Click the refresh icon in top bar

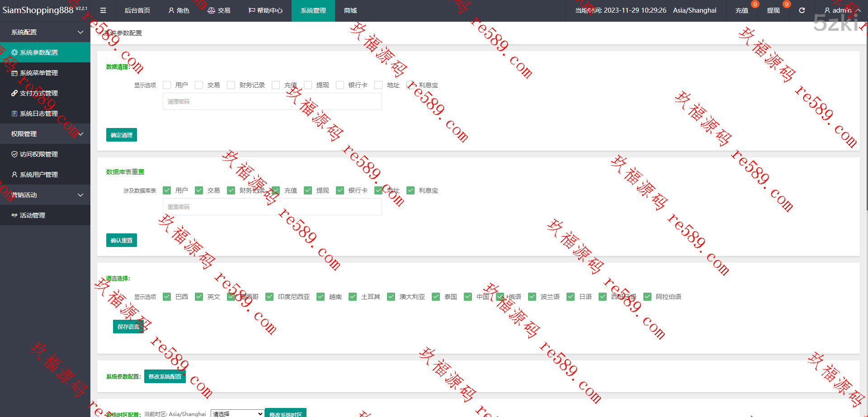pyautogui.click(x=802, y=10)
